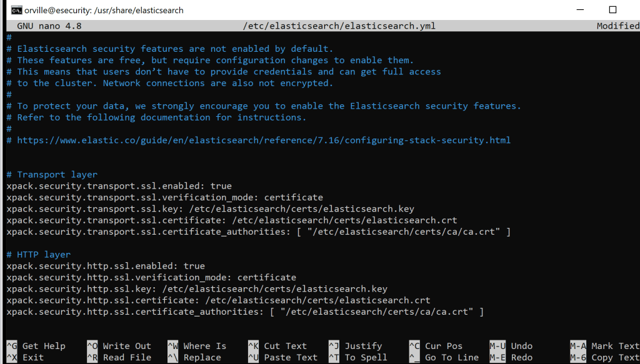Click the ^G Get Help shortcut
640x364 pixels.
(x=36, y=346)
